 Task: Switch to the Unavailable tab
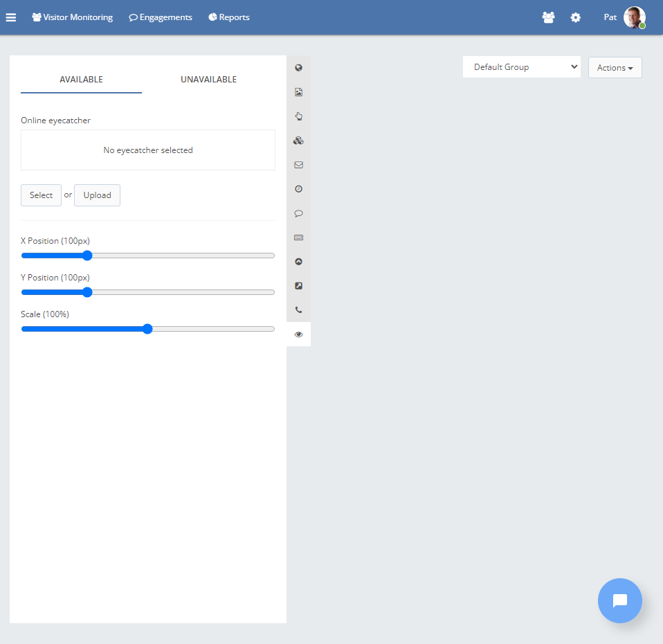(x=208, y=80)
